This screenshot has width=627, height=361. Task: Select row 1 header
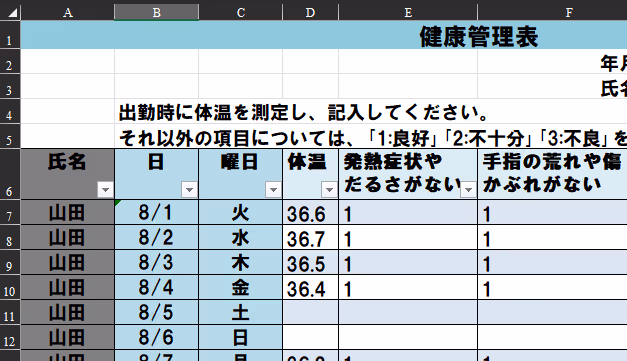(10, 35)
